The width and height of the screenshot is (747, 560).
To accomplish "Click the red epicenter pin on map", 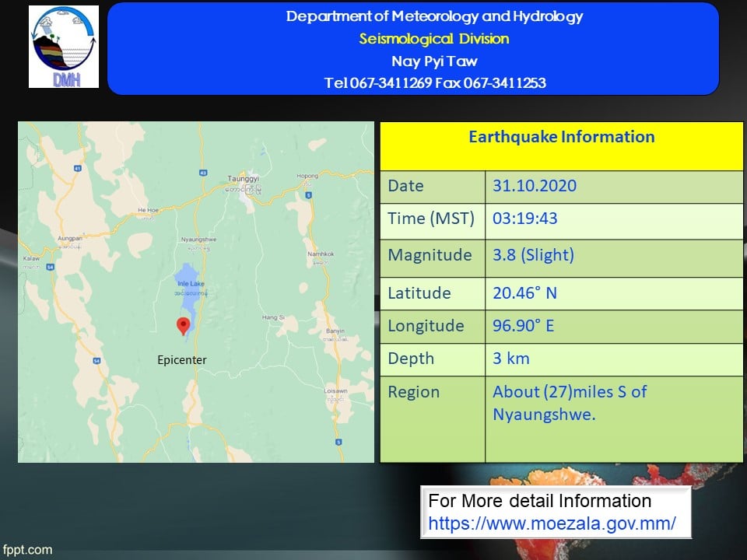I will tap(184, 326).
